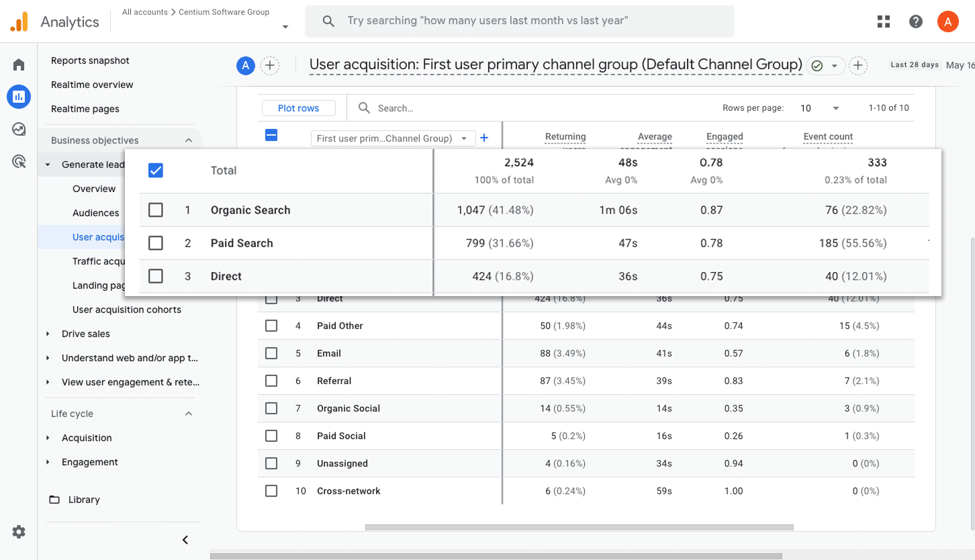Toggle the Total select-all checkbox
975x560 pixels.
[155, 171]
